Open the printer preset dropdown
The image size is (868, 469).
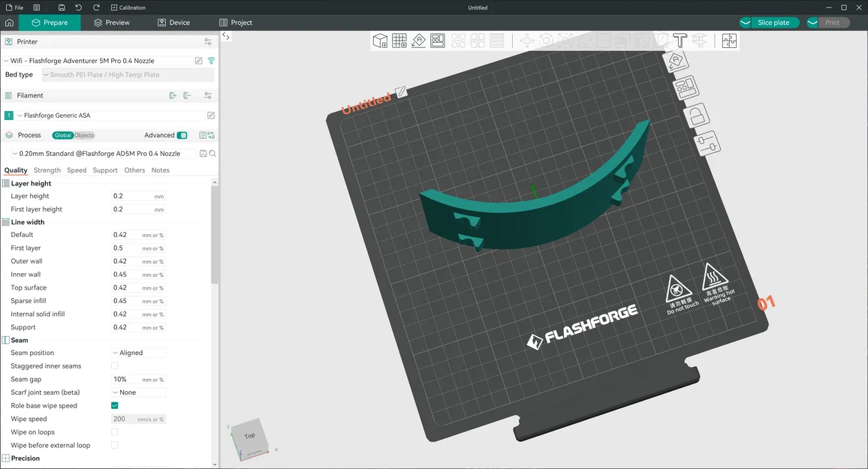click(x=98, y=61)
